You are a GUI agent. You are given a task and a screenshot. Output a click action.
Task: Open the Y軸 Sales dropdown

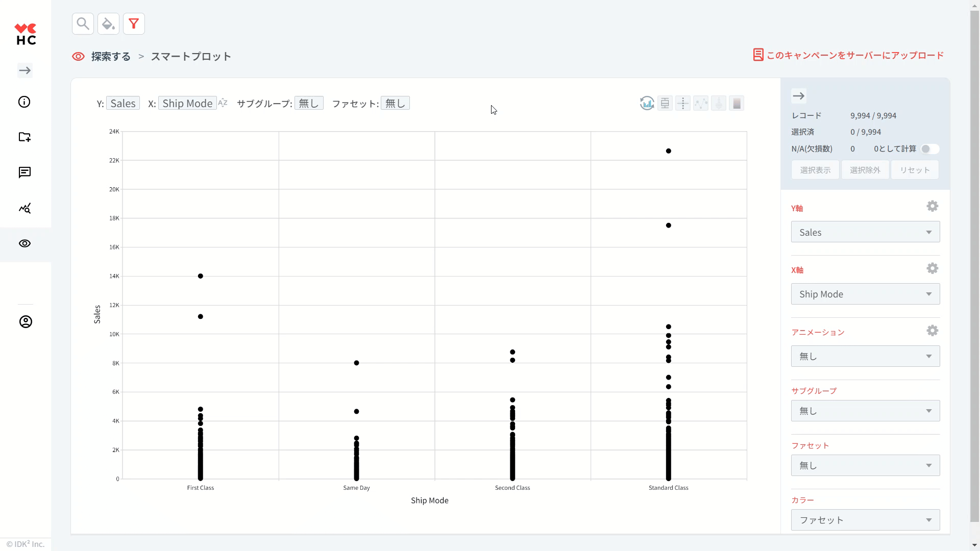[x=865, y=232]
